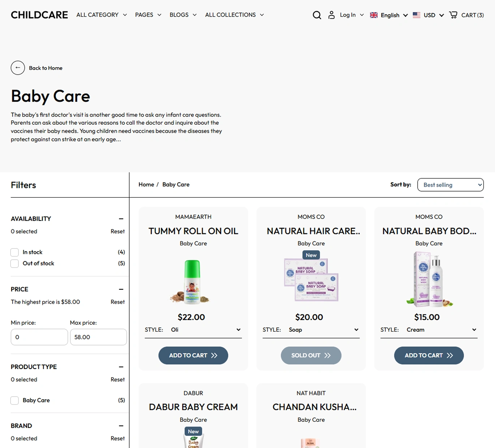Screen dimensions: 495x448
Task: Click the UK flag language icon
Action: click(374, 15)
